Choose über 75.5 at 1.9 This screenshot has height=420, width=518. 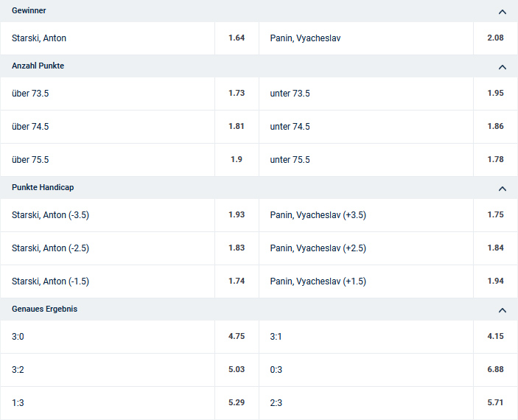click(236, 160)
